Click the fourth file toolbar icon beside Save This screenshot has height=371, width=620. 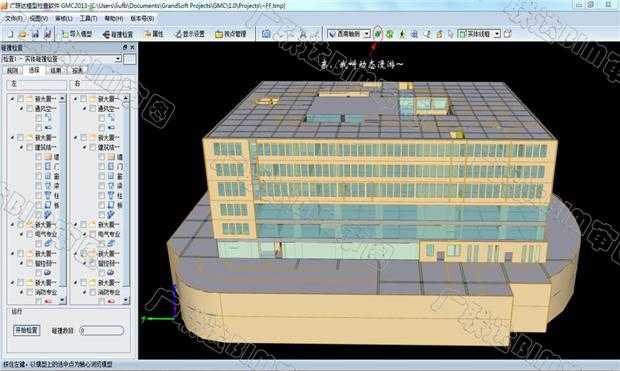click(47, 34)
